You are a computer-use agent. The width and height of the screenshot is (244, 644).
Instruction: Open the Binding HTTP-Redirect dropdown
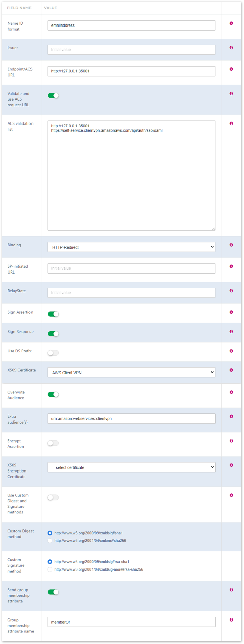(131, 247)
